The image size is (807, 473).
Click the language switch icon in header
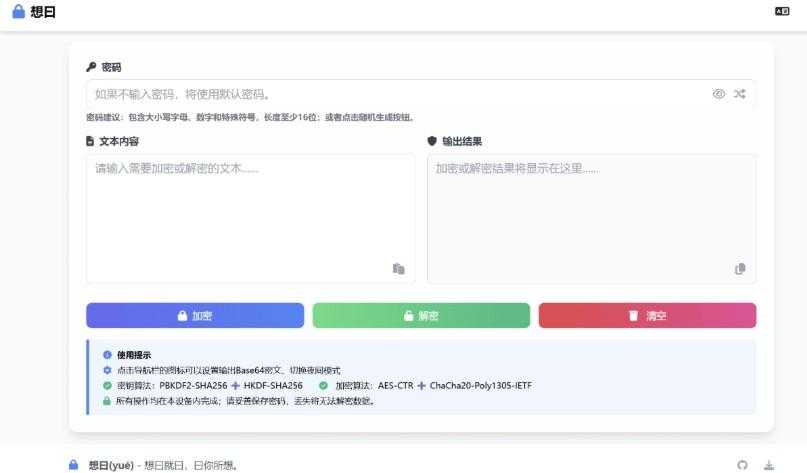782,11
